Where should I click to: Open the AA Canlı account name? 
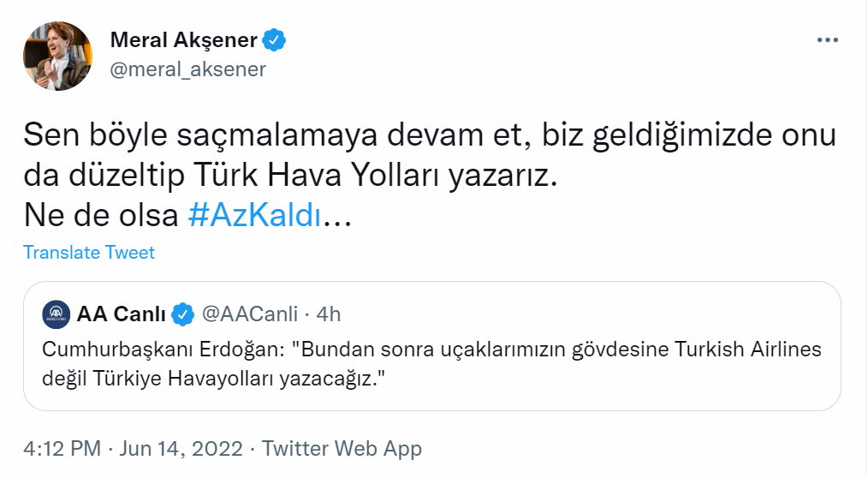point(122,315)
